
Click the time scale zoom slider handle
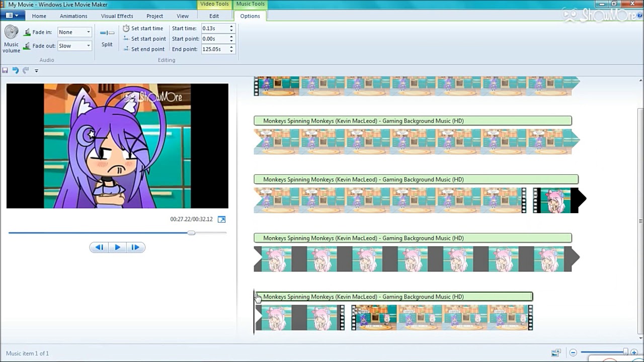coord(626,352)
